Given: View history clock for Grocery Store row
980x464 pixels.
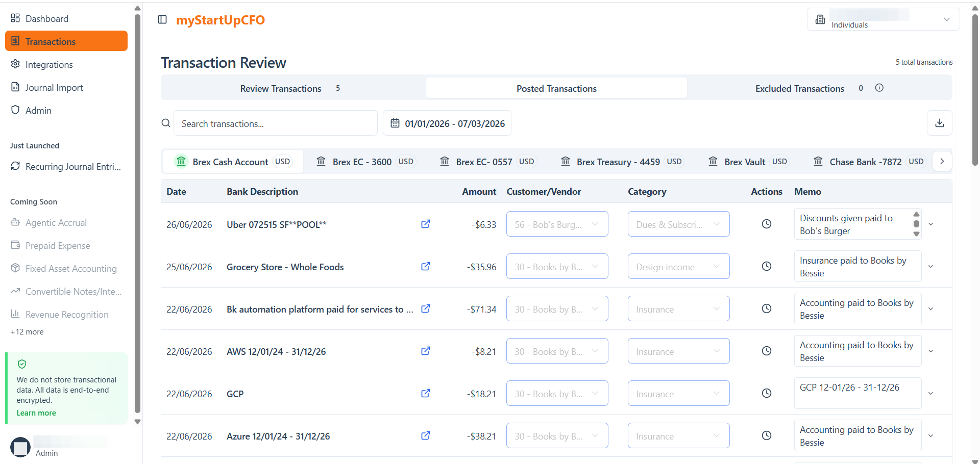Looking at the screenshot, I should point(766,266).
